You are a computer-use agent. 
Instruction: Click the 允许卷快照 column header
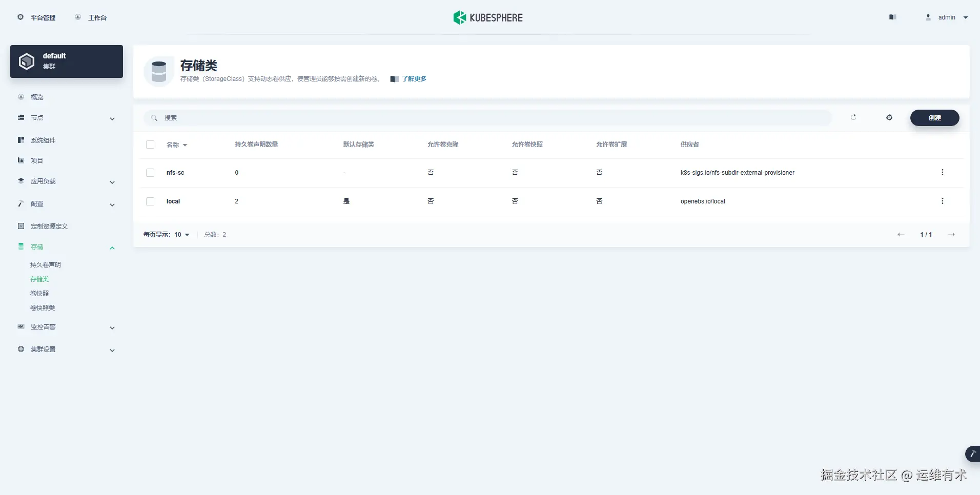click(x=527, y=145)
